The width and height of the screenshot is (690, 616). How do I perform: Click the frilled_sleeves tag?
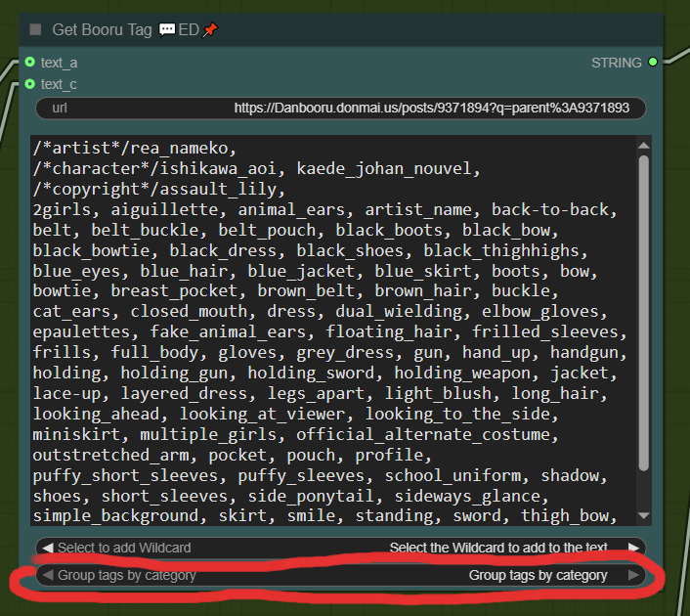pyautogui.click(x=545, y=332)
